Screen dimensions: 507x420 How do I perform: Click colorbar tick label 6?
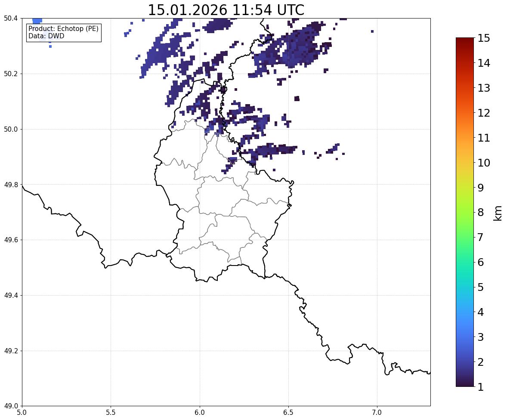point(481,262)
